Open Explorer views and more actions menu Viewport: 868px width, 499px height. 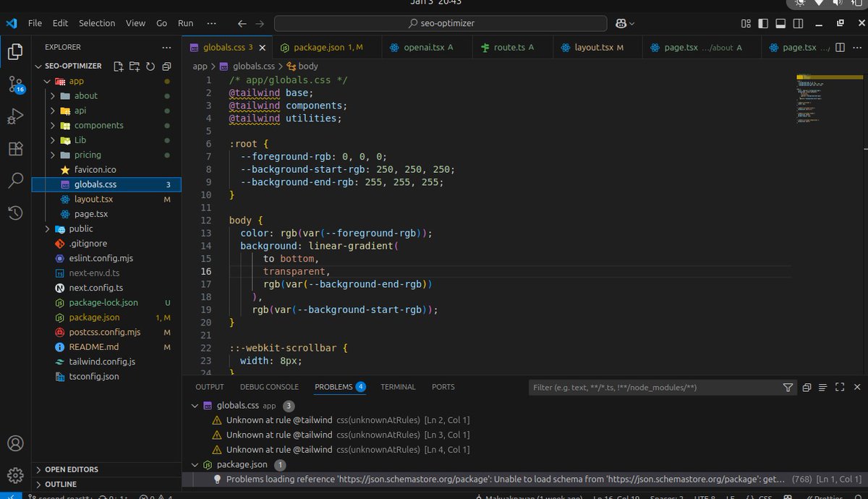point(166,47)
